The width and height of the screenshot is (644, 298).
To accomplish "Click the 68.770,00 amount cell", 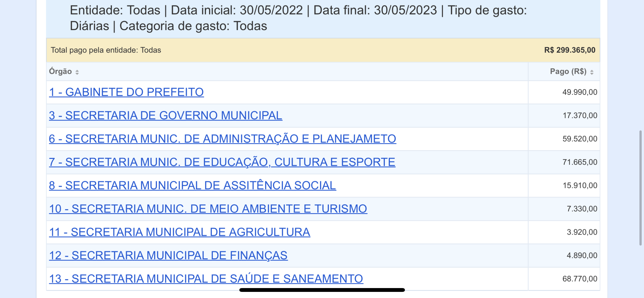I will coord(580,279).
